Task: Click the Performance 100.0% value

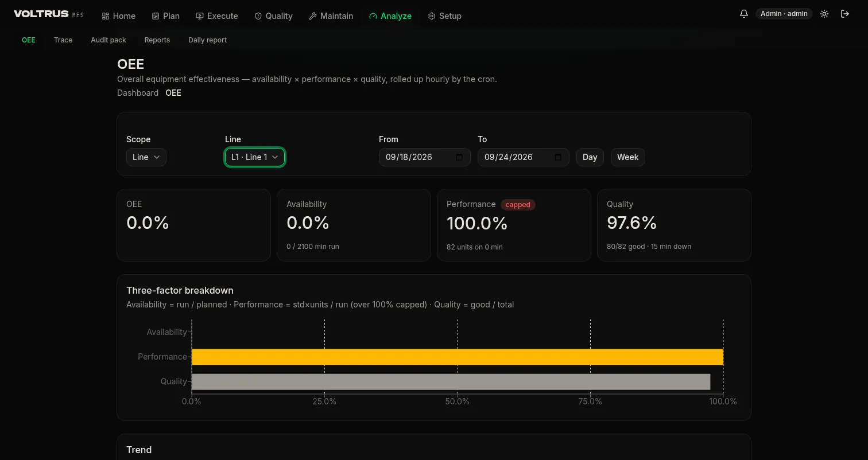Action: [477, 223]
